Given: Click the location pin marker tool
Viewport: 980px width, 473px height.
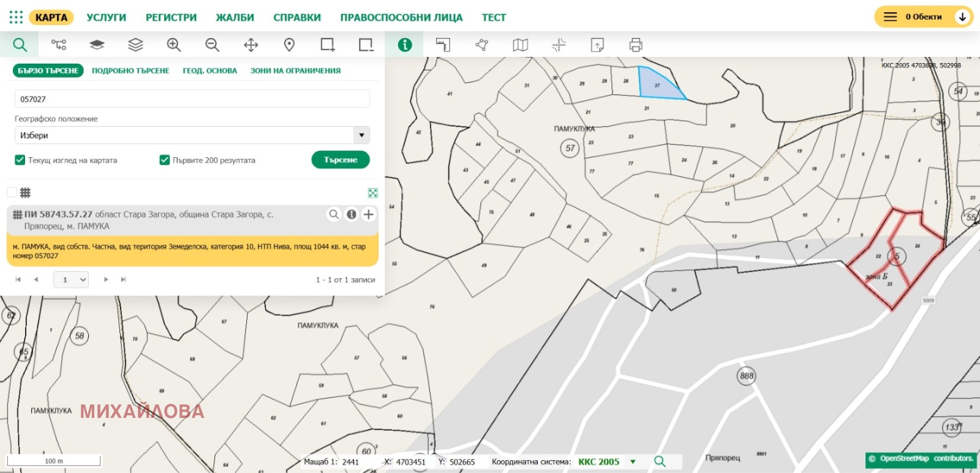Looking at the screenshot, I should [289, 45].
